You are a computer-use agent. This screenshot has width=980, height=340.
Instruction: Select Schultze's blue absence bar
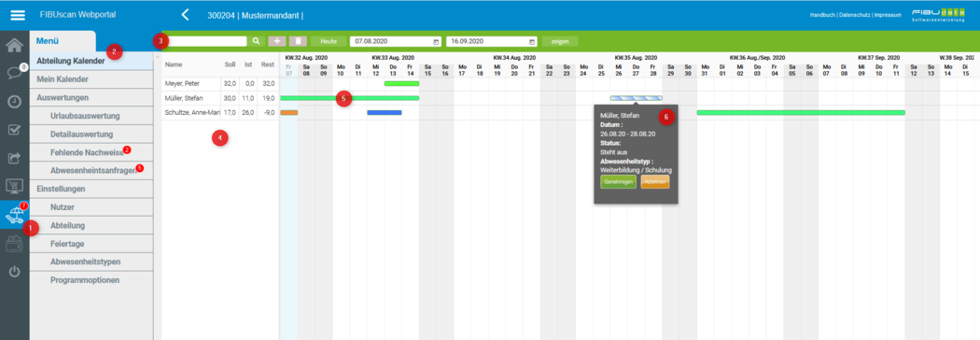click(385, 112)
